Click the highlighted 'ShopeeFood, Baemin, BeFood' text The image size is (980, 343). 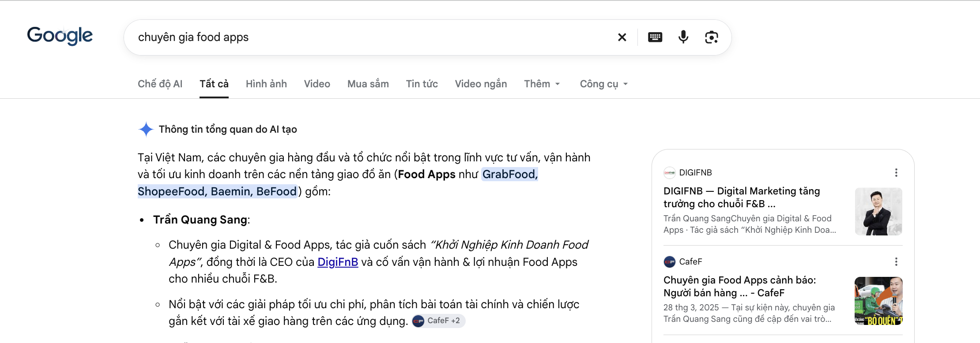217,191
